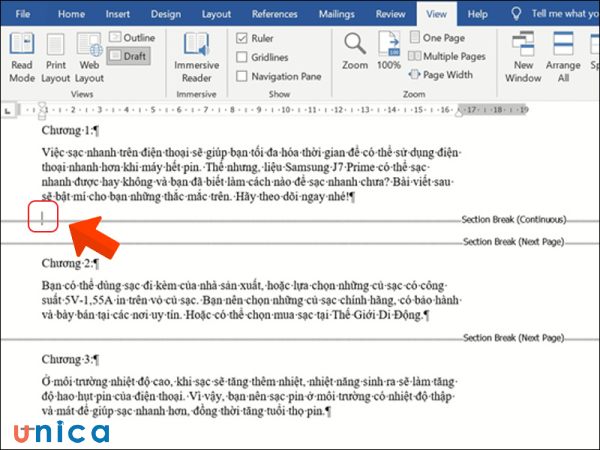Set zoom to 100%
600x450 pixels.
click(x=389, y=52)
